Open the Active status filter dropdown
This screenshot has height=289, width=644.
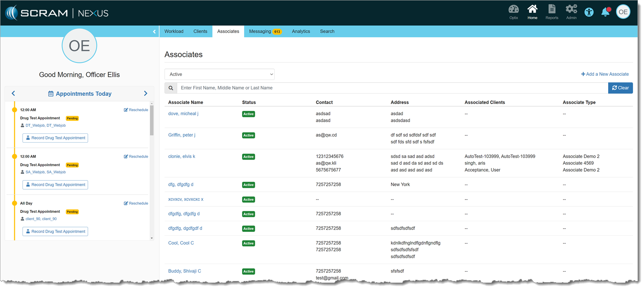219,74
